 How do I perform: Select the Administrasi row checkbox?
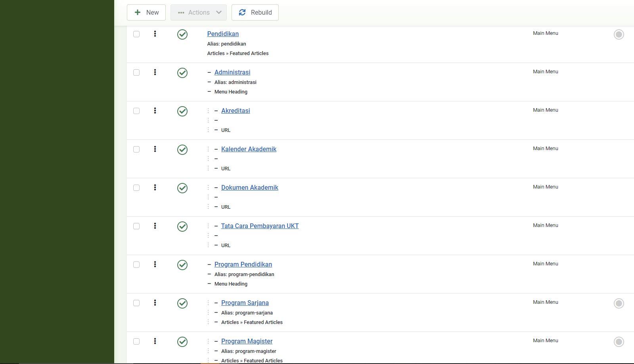click(136, 72)
